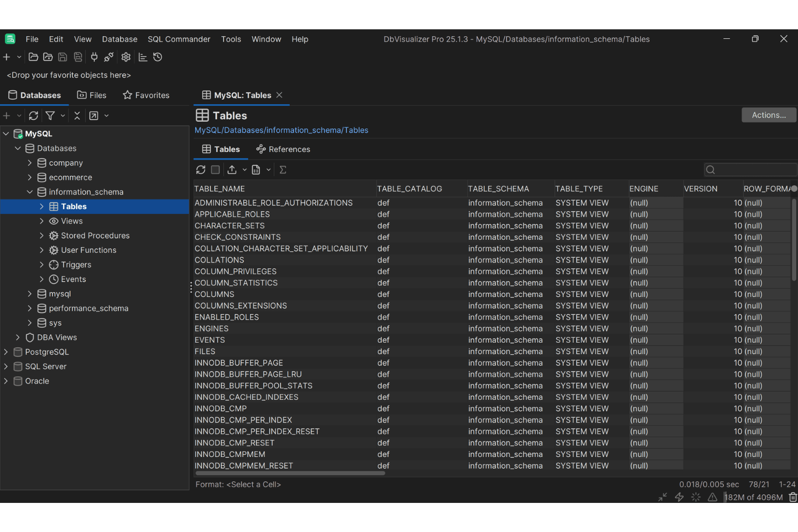Screen dimensions: 798x532
Task: Export grid using the export arrow icon
Action: click(x=231, y=169)
